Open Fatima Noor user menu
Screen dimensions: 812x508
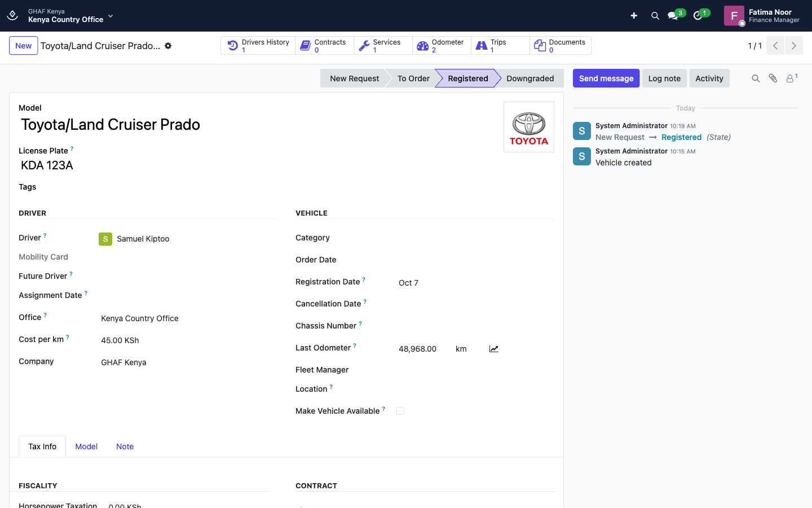tap(762, 16)
